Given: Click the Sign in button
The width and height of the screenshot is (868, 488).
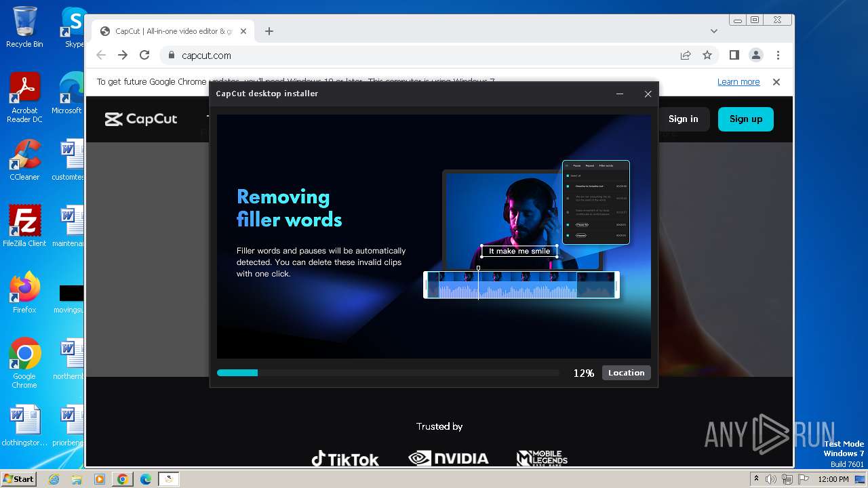Looking at the screenshot, I should 683,119.
